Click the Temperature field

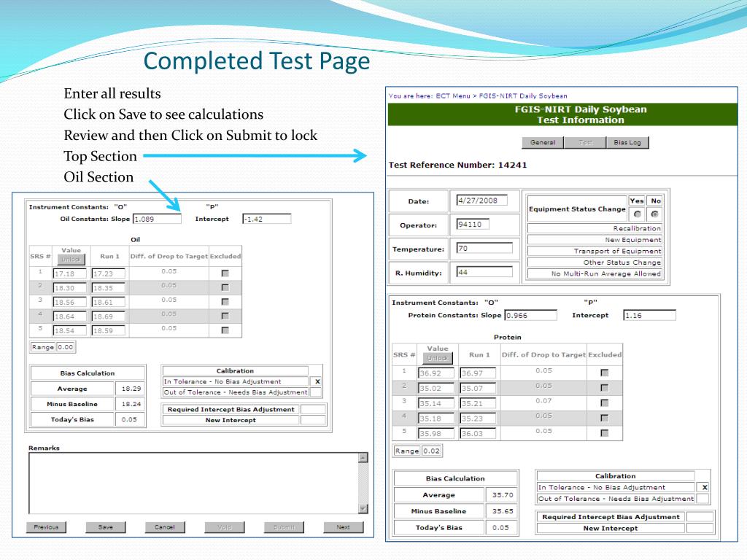click(x=484, y=248)
